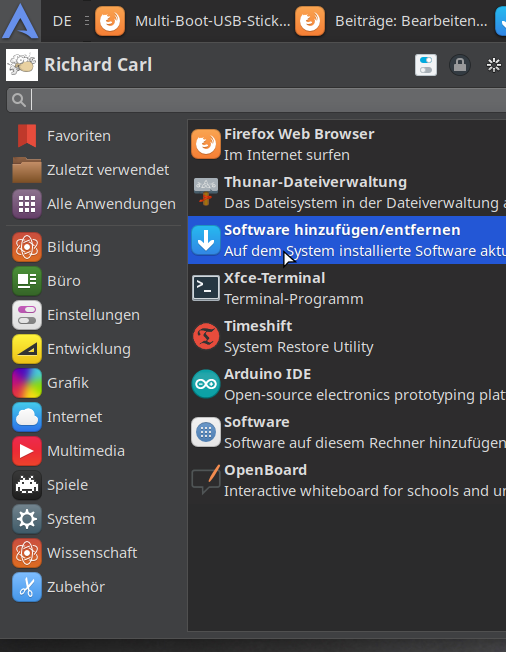
Task: Launch OpenBoard whiteboard icon
Action: point(206,480)
